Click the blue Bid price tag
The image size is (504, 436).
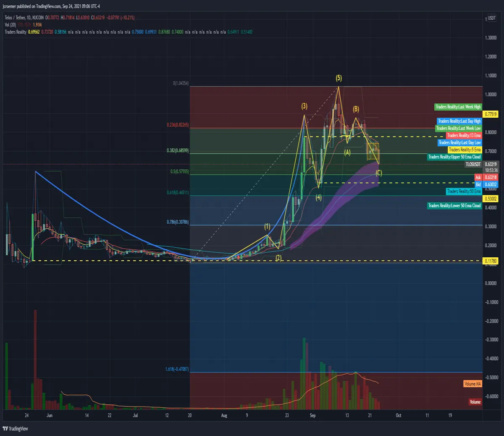click(x=478, y=185)
